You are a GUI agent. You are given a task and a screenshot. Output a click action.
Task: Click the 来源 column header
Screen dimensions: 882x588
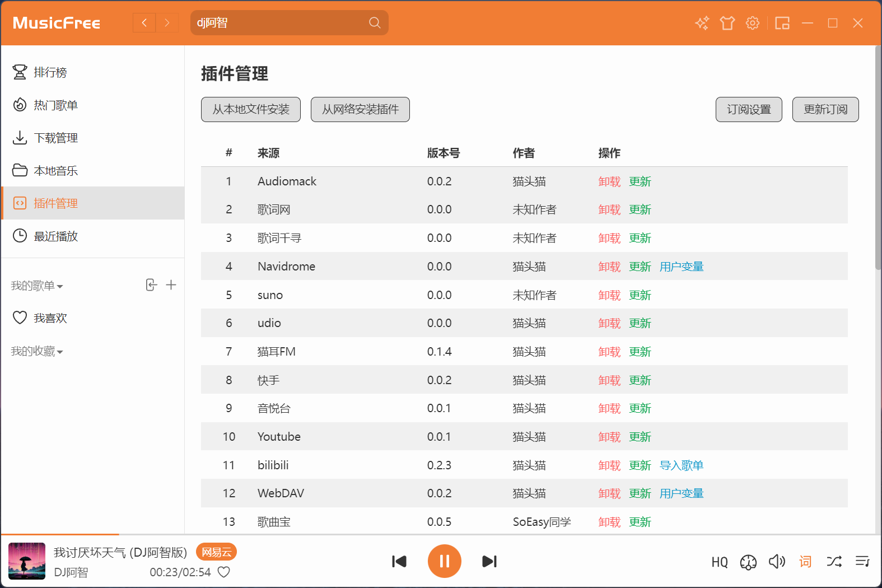coord(269,153)
